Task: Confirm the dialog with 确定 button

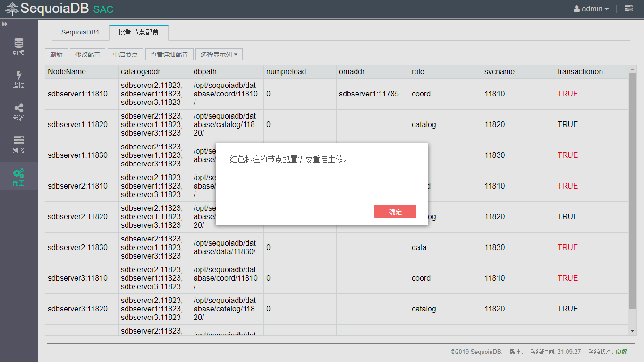Action: tap(395, 211)
